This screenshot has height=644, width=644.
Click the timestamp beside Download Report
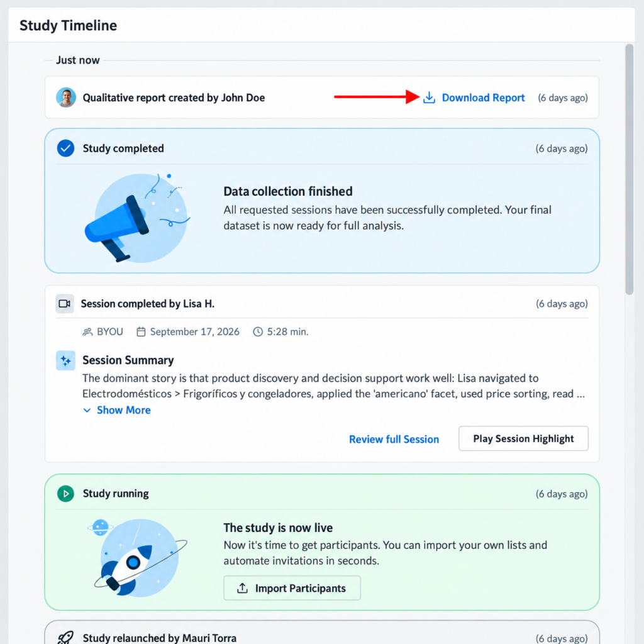563,97
